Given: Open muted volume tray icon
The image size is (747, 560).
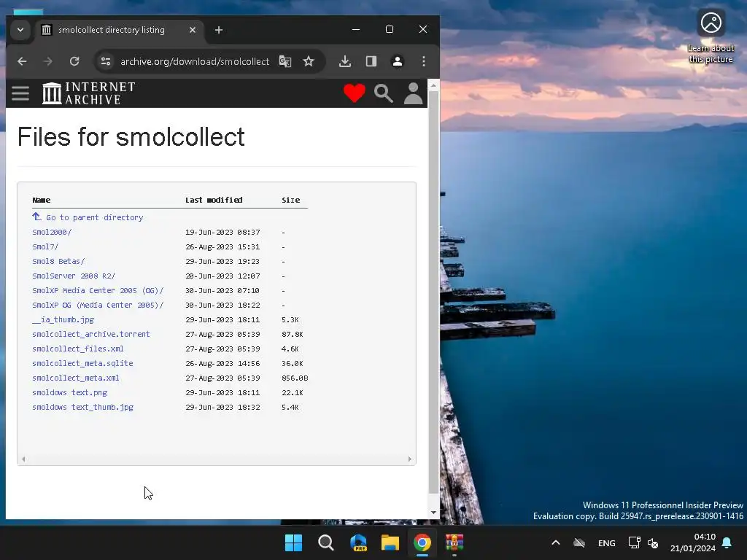Looking at the screenshot, I should [653, 542].
